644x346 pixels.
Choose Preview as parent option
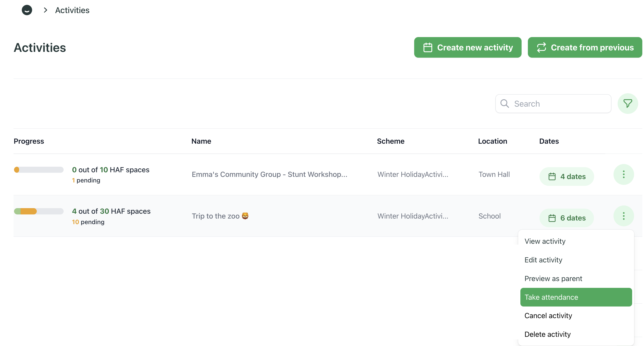(553, 278)
